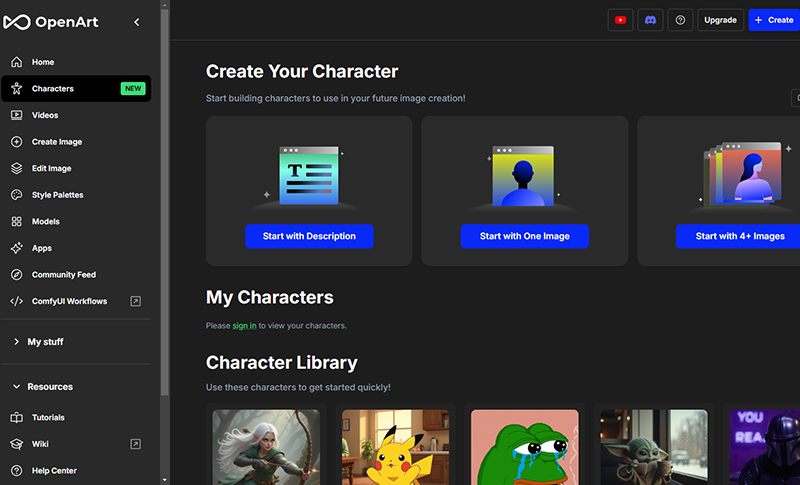This screenshot has width=800, height=485.
Task: Click the Help Center question icon
Action: [x=17, y=470]
